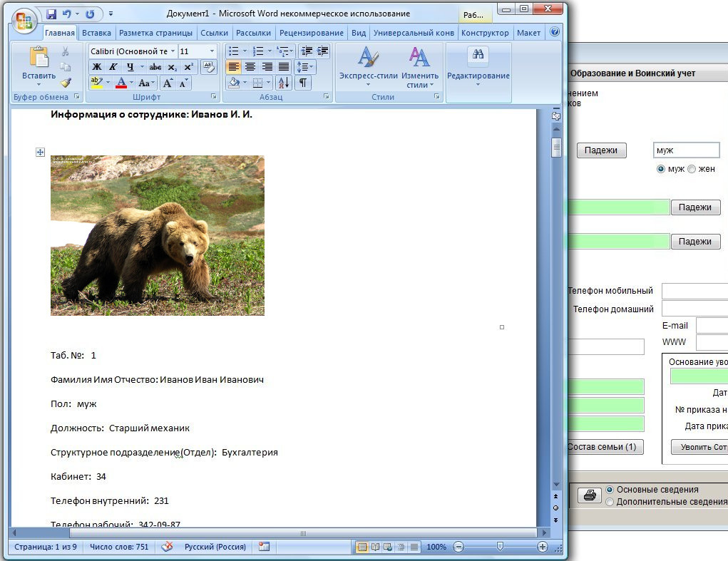
Task: Apply subscript formatting
Action: click(172, 67)
